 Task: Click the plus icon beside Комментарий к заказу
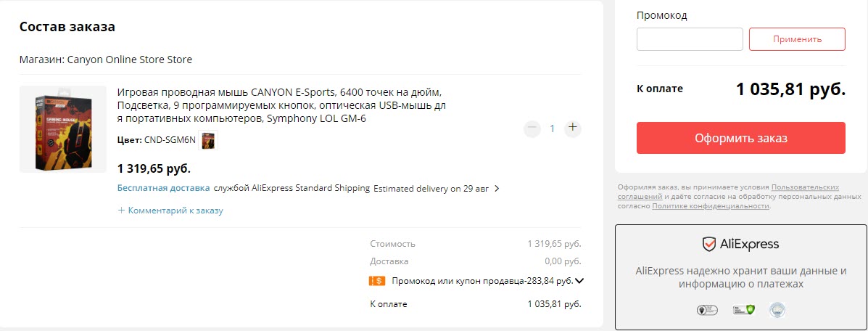click(121, 211)
